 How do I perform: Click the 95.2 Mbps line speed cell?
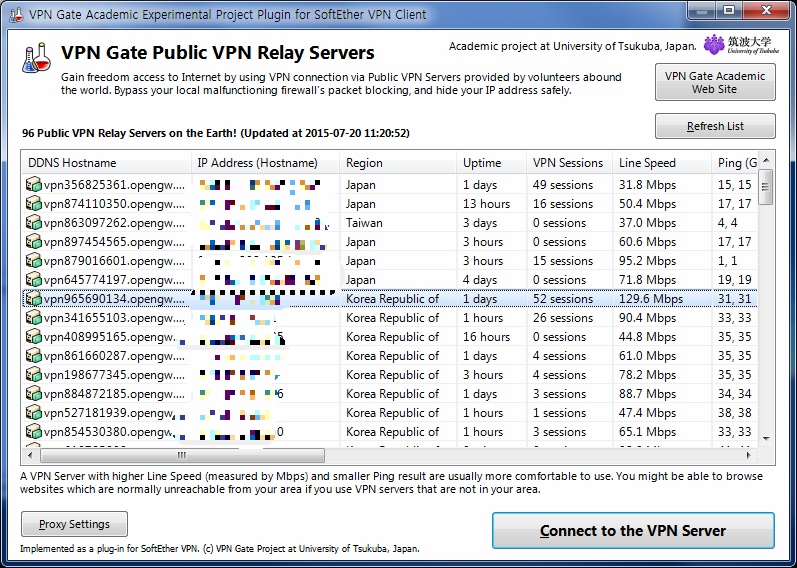tap(647, 260)
